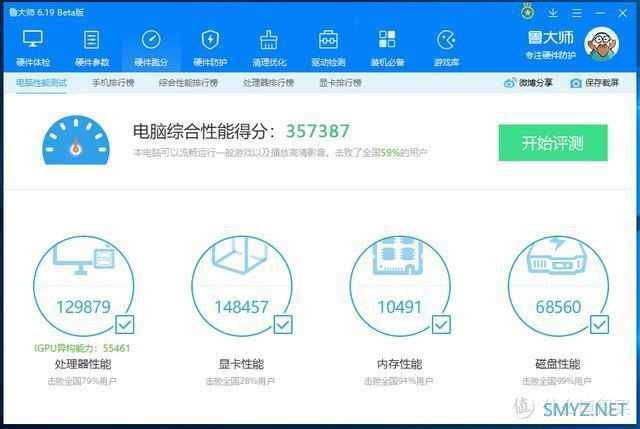Start benchmark with 开始评测 button

click(553, 143)
